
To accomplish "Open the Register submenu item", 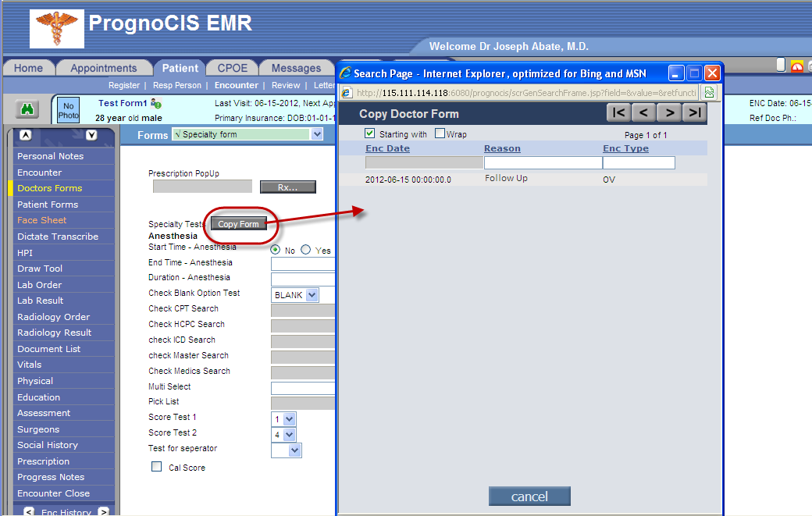I will pyautogui.click(x=124, y=85).
